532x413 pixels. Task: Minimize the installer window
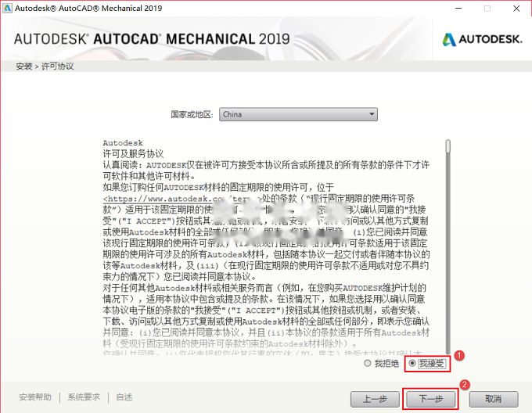point(458,9)
